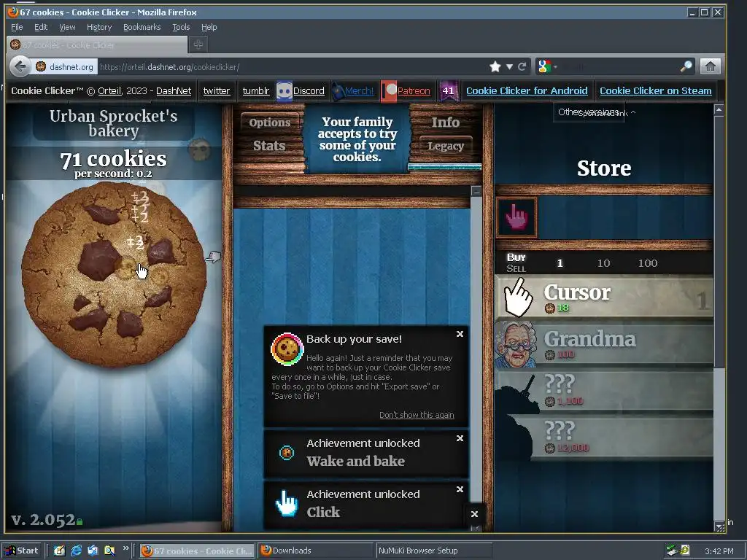747x560 pixels.
Task: Switch store mode to Buy
Action: [x=516, y=257]
